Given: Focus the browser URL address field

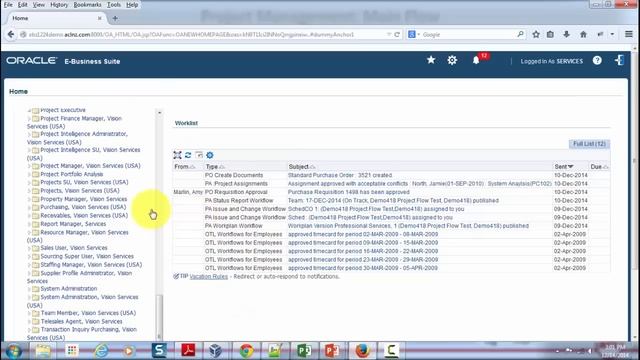Looking at the screenshot, I should [x=206, y=35].
